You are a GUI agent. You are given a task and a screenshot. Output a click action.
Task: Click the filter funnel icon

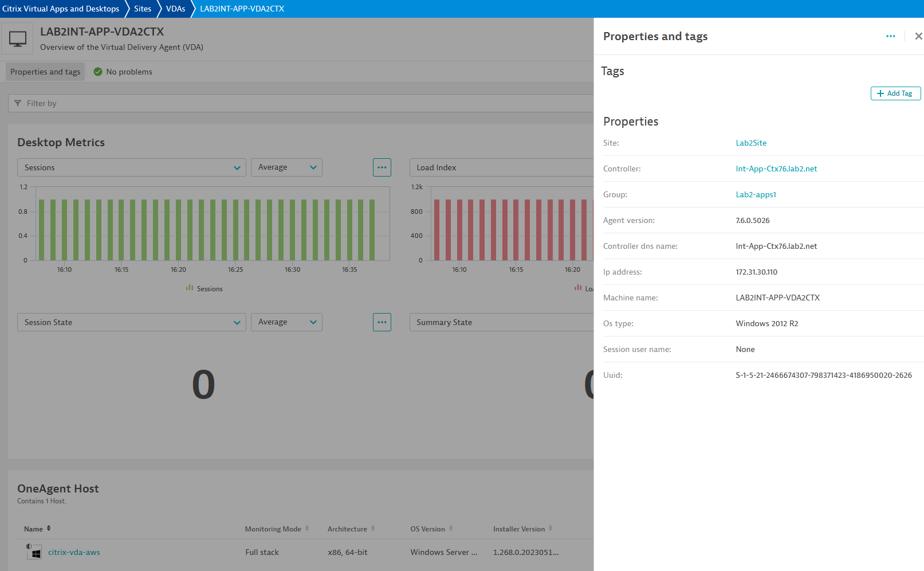click(18, 103)
